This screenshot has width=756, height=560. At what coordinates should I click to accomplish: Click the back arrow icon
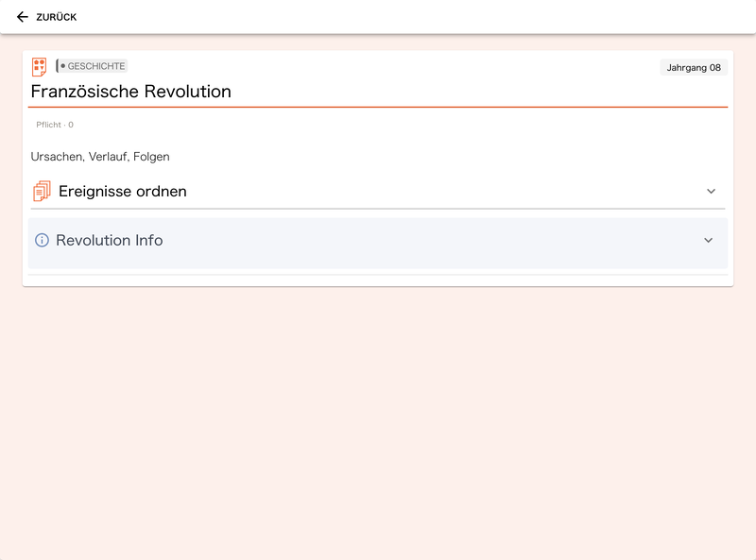click(22, 17)
